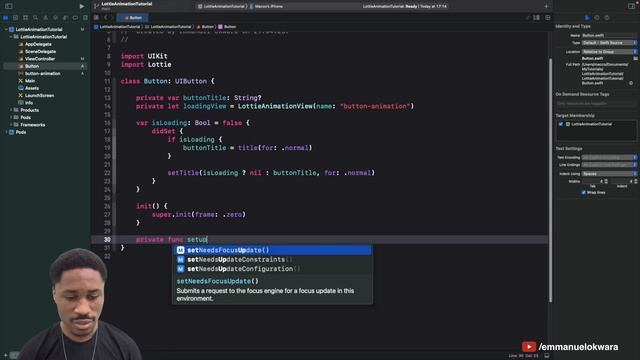640x360 pixels.
Task: Expand the Pods project at bottom
Action: click(x=6, y=132)
